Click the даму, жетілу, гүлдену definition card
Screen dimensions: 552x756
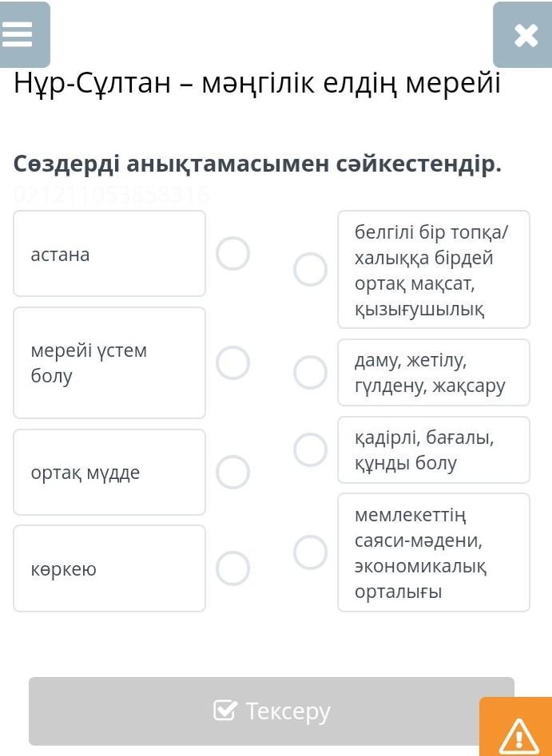click(x=434, y=373)
